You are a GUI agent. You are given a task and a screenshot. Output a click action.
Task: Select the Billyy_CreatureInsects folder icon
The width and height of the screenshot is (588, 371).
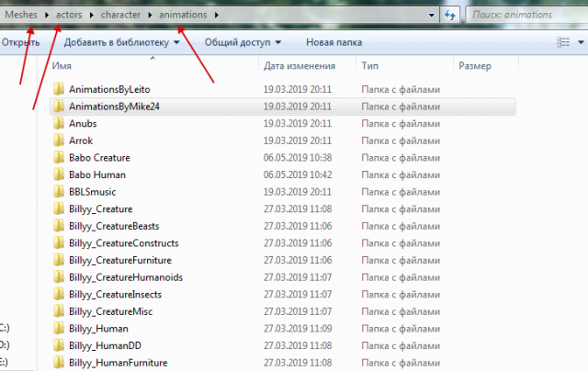coord(60,295)
